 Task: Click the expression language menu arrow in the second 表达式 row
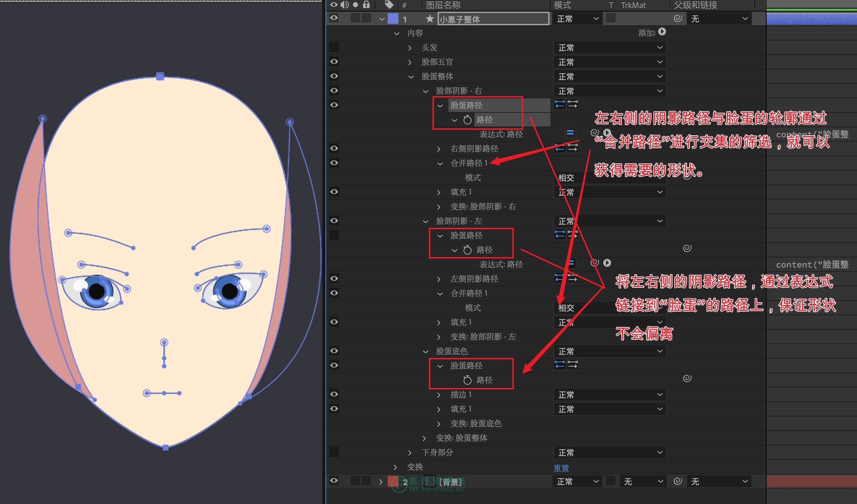pos(607,263)
